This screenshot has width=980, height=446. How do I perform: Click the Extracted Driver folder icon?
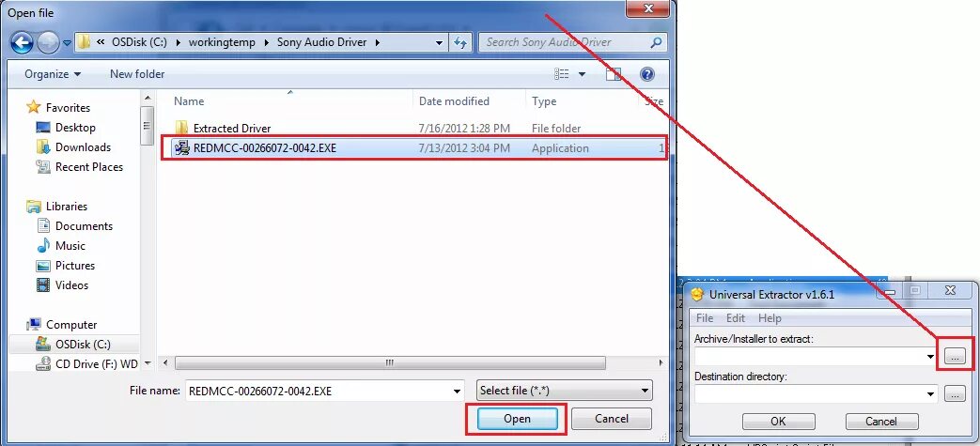[182, 128]
